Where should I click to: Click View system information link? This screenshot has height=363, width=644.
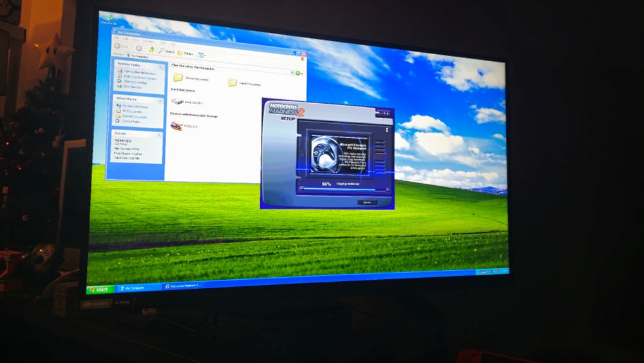click(x=137, y=72)
